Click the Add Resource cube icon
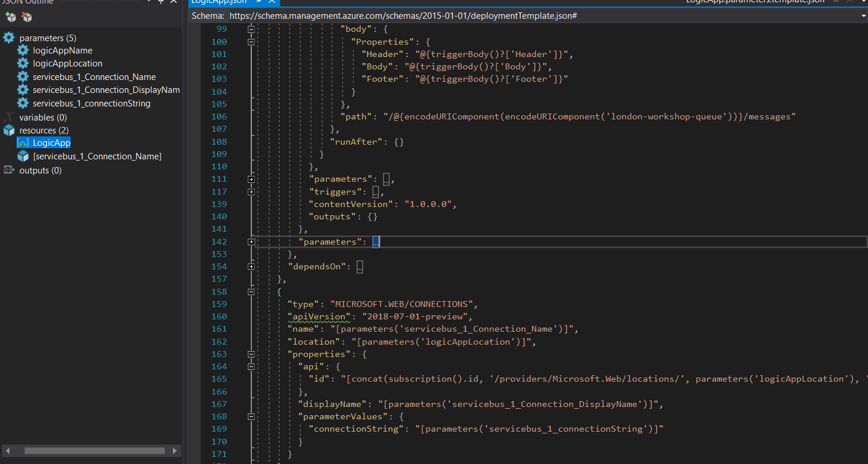 11,17
